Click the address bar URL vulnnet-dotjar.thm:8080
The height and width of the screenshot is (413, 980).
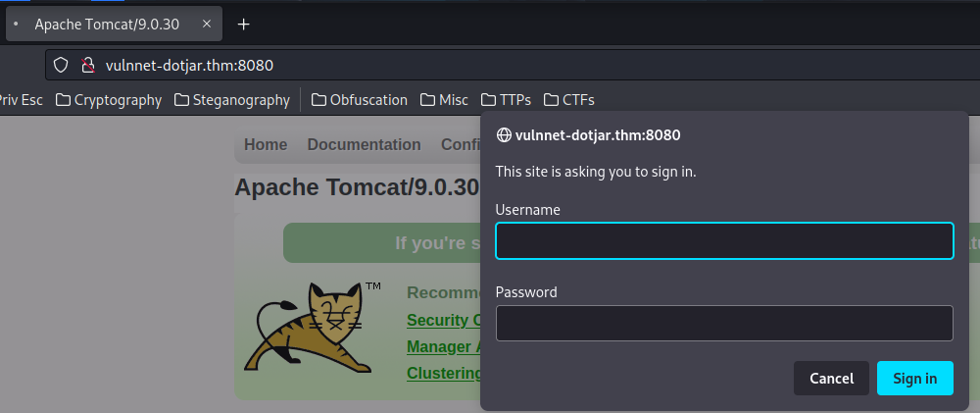189,65
